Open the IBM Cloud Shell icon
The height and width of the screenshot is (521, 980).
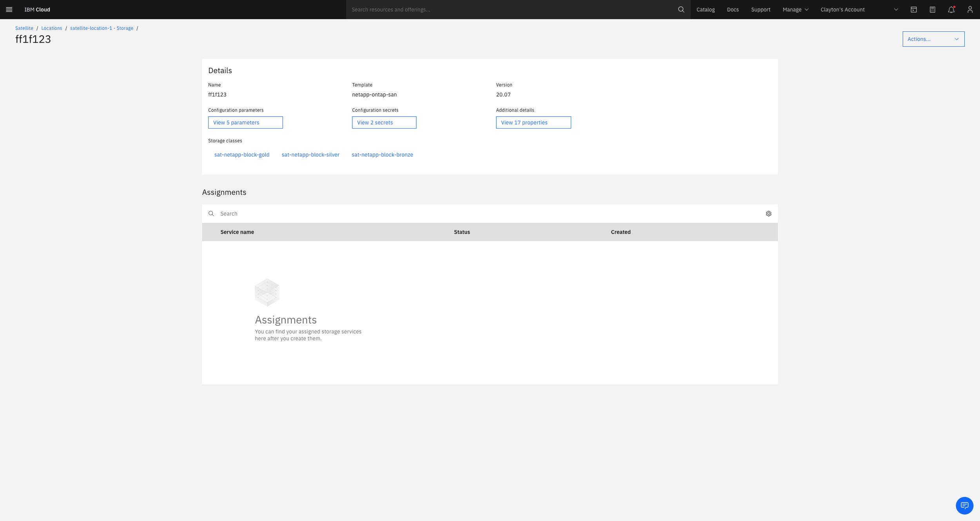(x=913, y=9)
